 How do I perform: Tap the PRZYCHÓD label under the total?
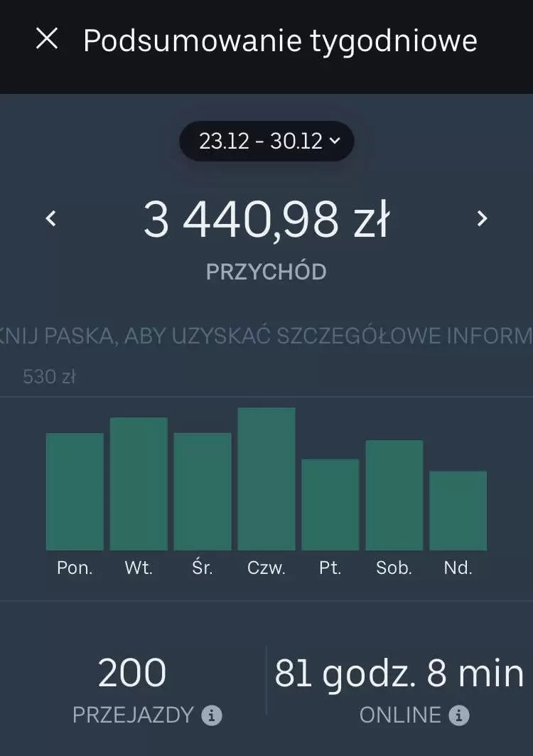click(x=266, y=272)
